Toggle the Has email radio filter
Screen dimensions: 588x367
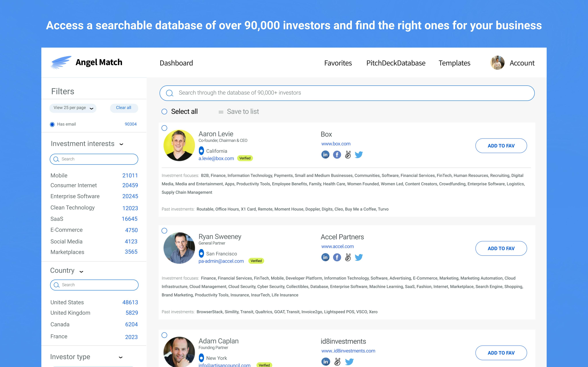[x=52, y=125]
